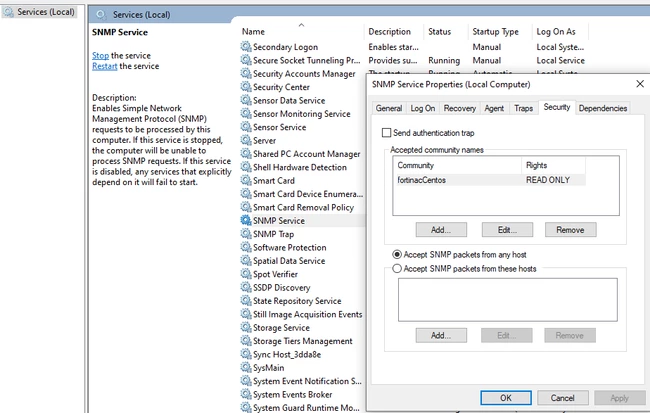Click Add under accepted community names
This screenshot has width=650, height=413.
(x=441, y=230)
